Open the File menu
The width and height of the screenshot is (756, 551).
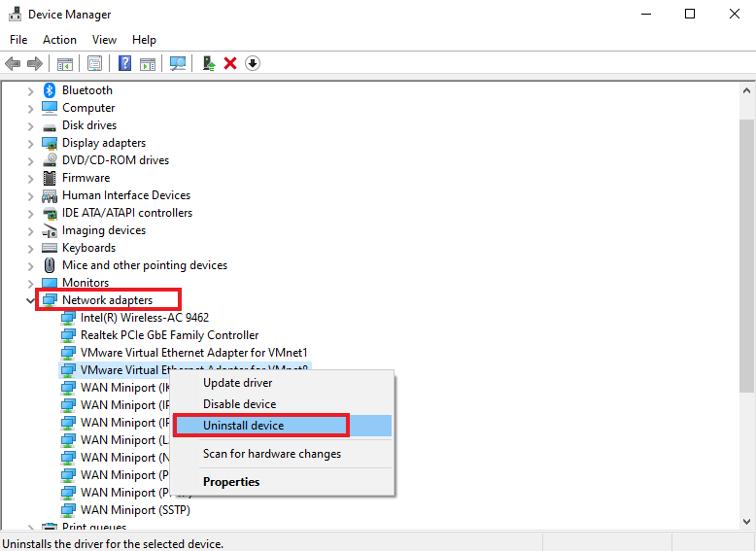pyautogui.click(x=18, y=40)
